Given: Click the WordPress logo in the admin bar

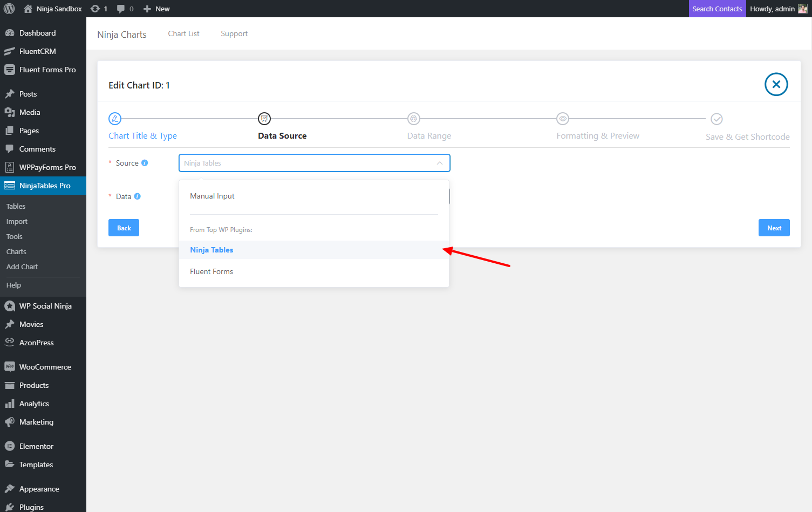Looking at the screenshot, I should [9, 8].
